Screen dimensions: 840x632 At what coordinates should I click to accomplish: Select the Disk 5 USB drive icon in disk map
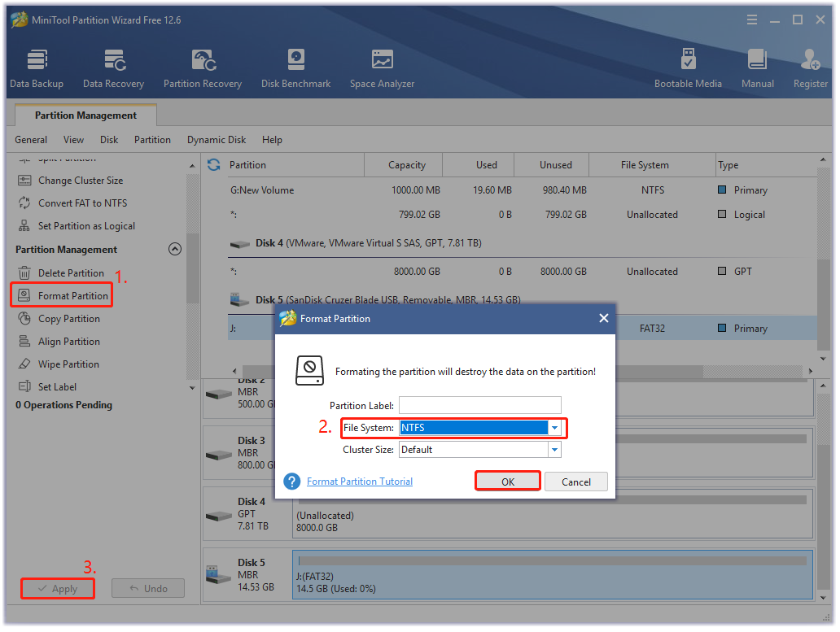218,576
